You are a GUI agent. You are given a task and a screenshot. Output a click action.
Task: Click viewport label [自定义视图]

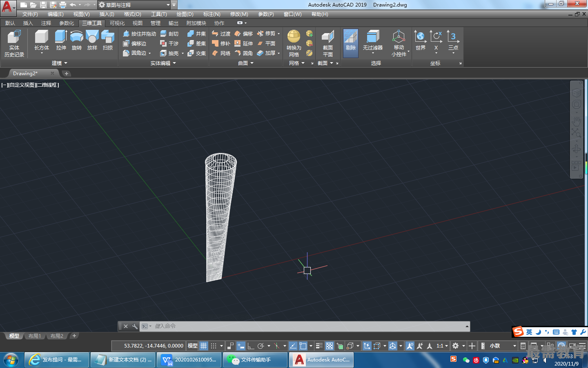tap(22, 85)
